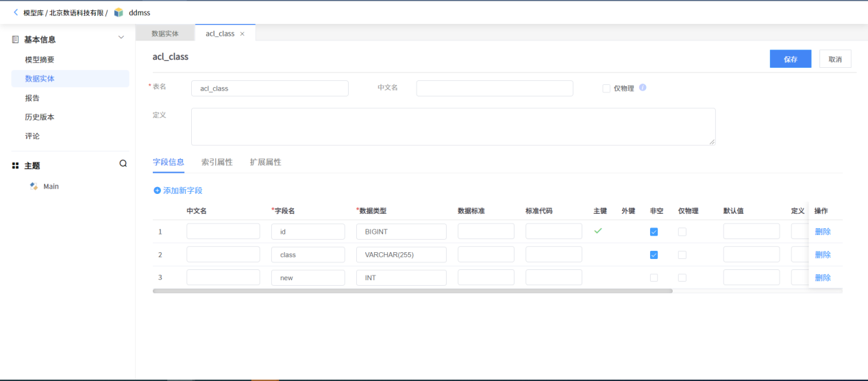Viewport: 868px width, 381px height.
Task: Click the 主题 grid icon
Action: coord(15,166)
